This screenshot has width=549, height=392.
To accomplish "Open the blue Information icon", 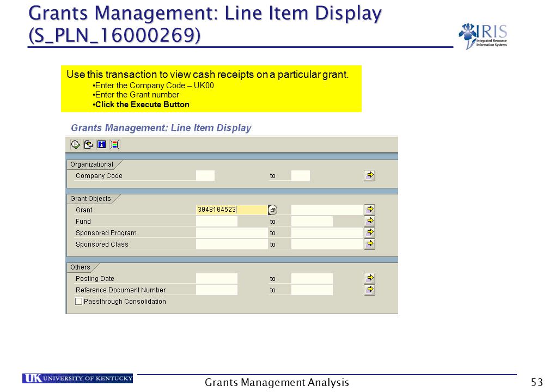I will [101, 145].
